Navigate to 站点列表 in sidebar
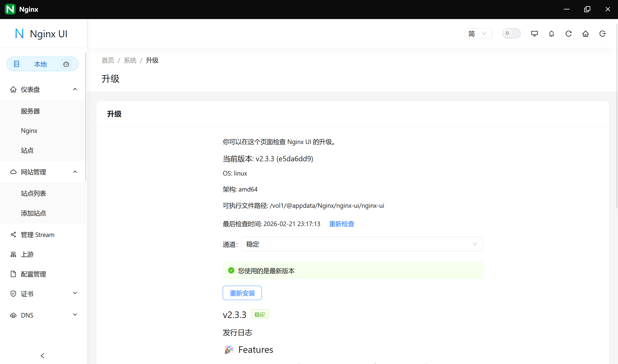This screenshot has width=618, height=364. (x=33, y=193)
